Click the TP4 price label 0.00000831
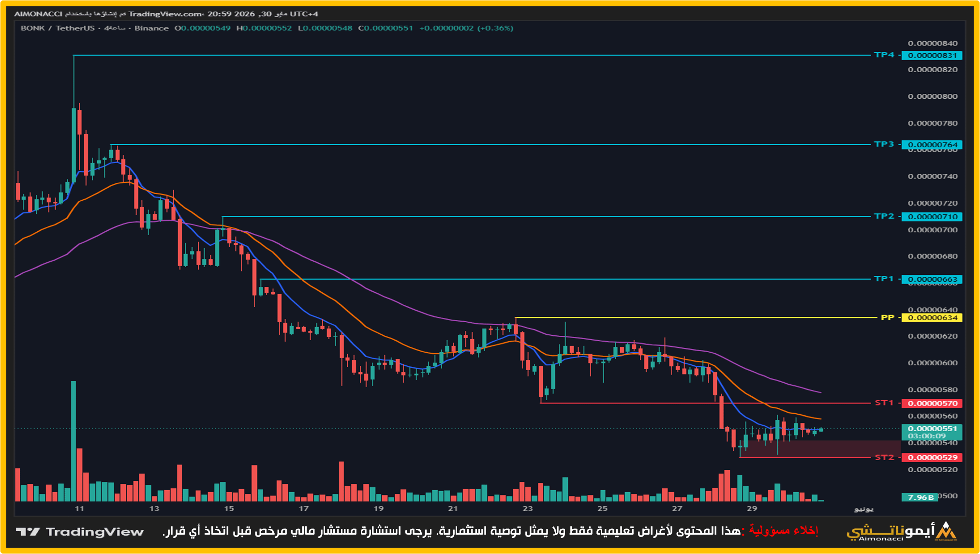This screenshot has width=980, height=554. 932,55
